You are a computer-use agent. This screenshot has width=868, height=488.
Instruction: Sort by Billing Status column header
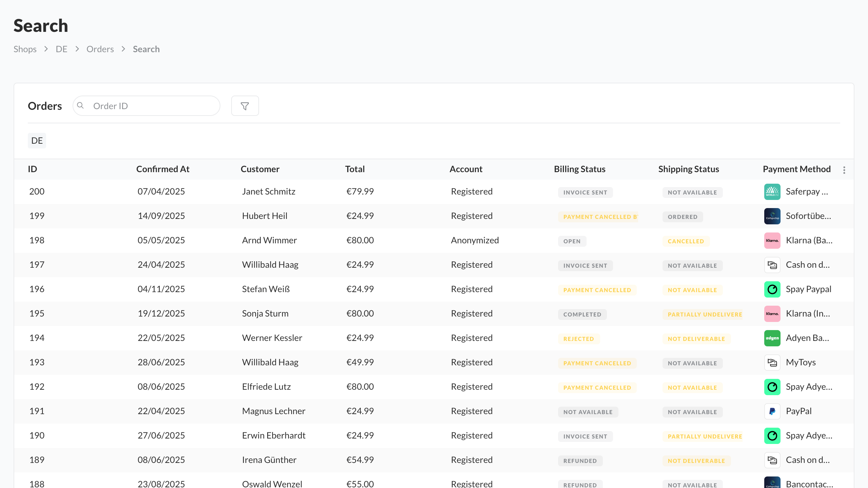[x=579, y=169]
